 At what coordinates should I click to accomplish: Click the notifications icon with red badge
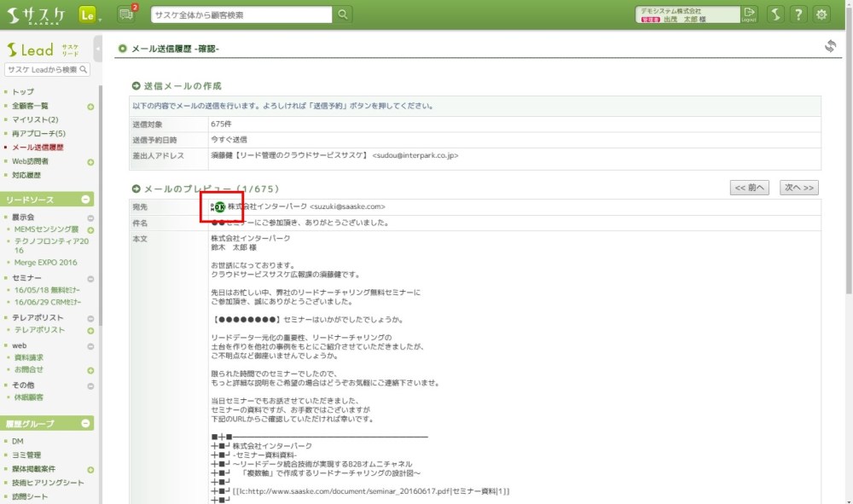click(x=127, y=14)
